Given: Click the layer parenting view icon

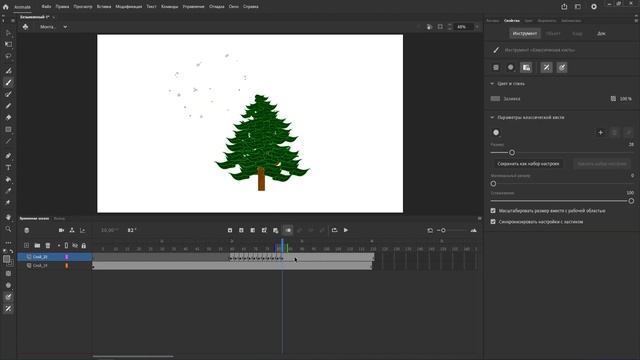Looking at the screenshot, I should pos(72,230).
